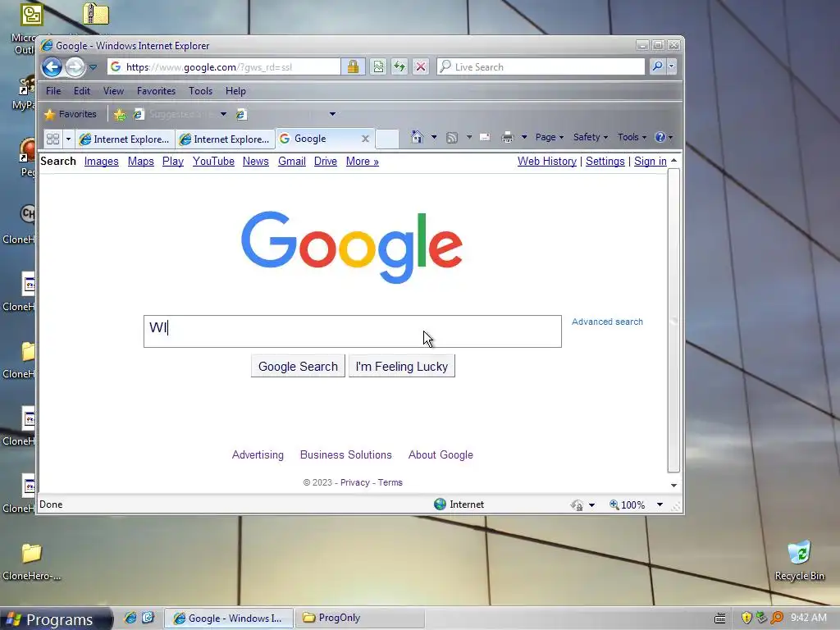Click the blue Help question icon
Image resolution: width=840 pixels, height=630 pixels.
tap(660, 137)
